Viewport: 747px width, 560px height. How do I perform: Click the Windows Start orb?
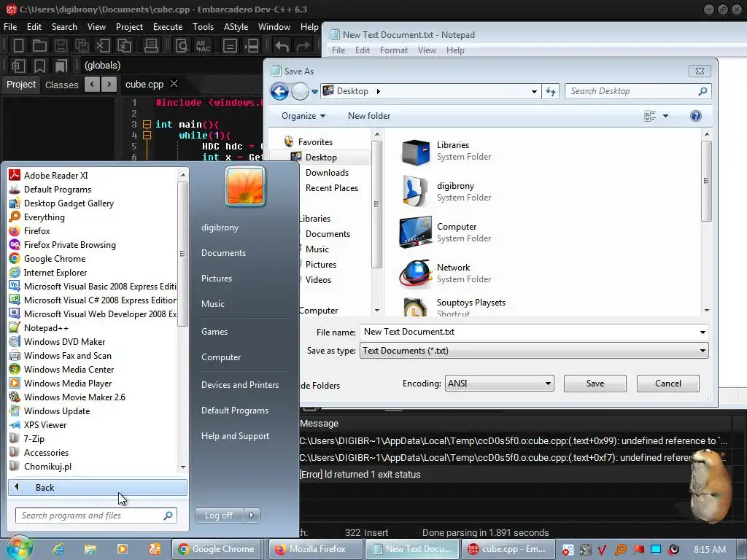(18, 548)
